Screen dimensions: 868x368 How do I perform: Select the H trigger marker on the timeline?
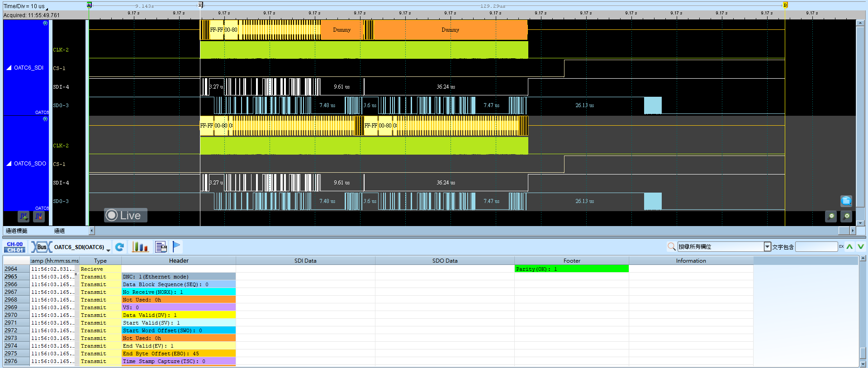(x=200, y=5)
